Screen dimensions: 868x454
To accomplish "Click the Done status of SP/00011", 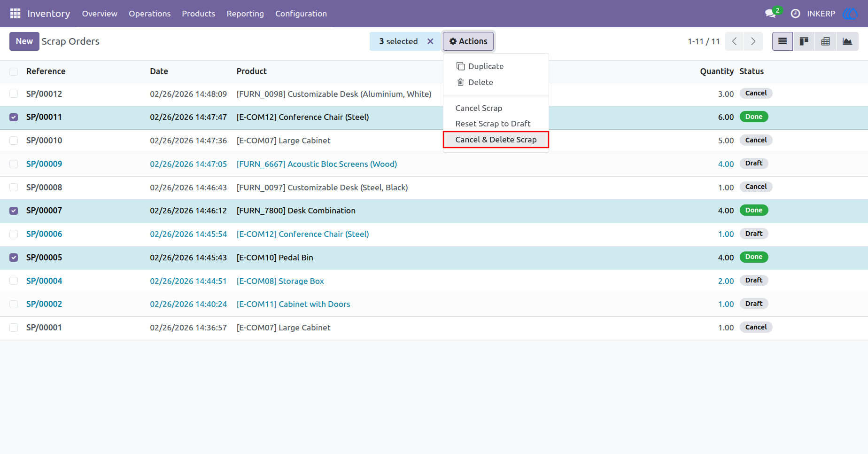I will coord(754,117).
